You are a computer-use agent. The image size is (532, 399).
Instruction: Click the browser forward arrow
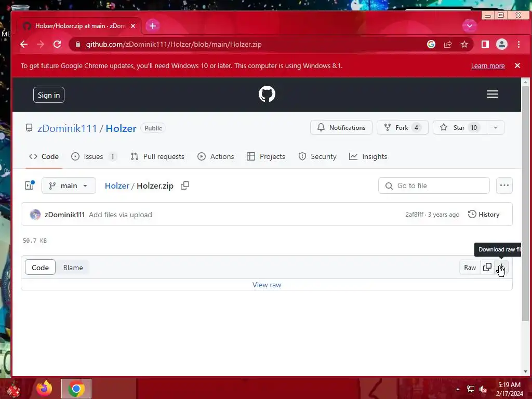(x=41, y=44)
